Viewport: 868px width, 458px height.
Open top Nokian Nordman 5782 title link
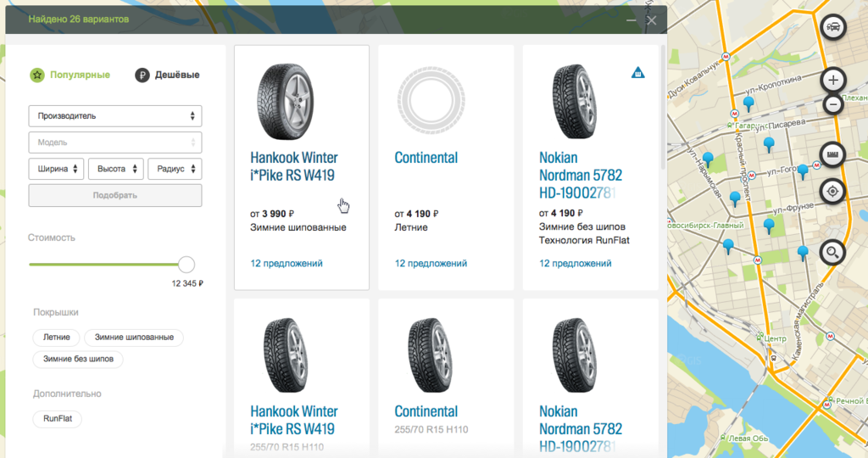[580, 175]
